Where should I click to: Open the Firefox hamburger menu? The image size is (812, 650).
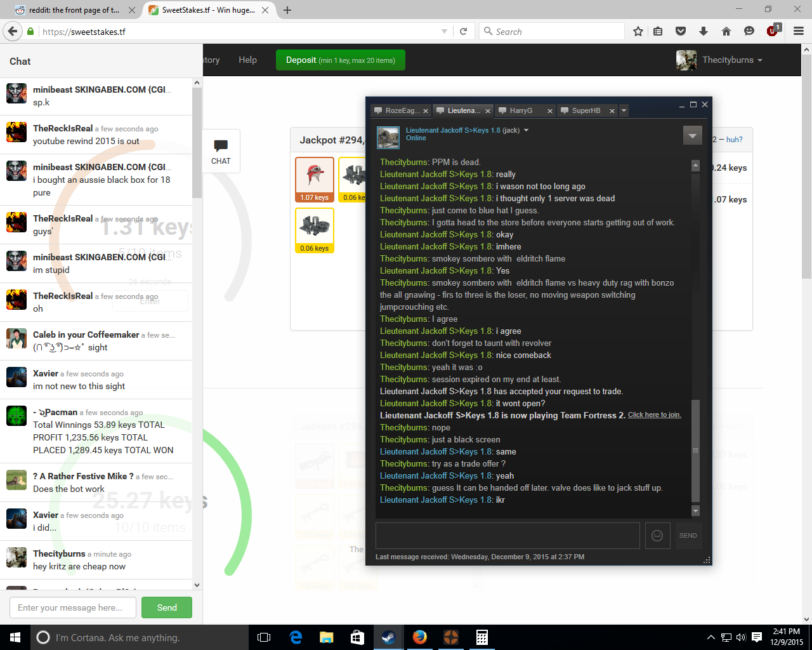pos(798,31)
